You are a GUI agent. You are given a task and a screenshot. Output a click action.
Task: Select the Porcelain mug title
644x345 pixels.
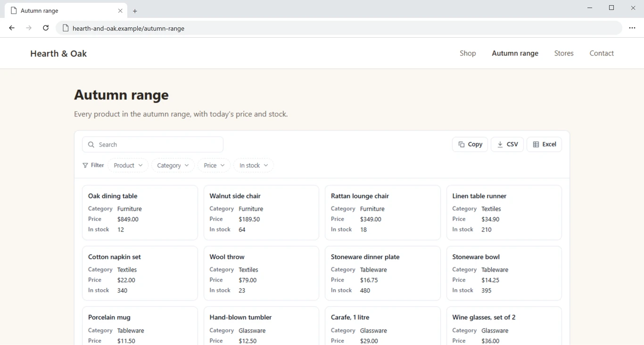pyautogui.click(x=109, y=317)
